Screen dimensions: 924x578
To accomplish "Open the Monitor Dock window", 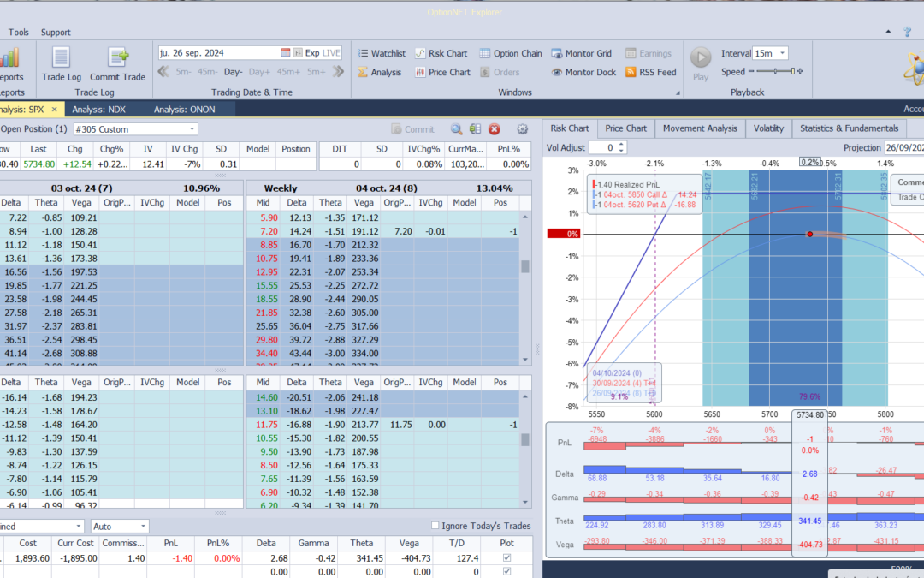I will click(583, 72).
